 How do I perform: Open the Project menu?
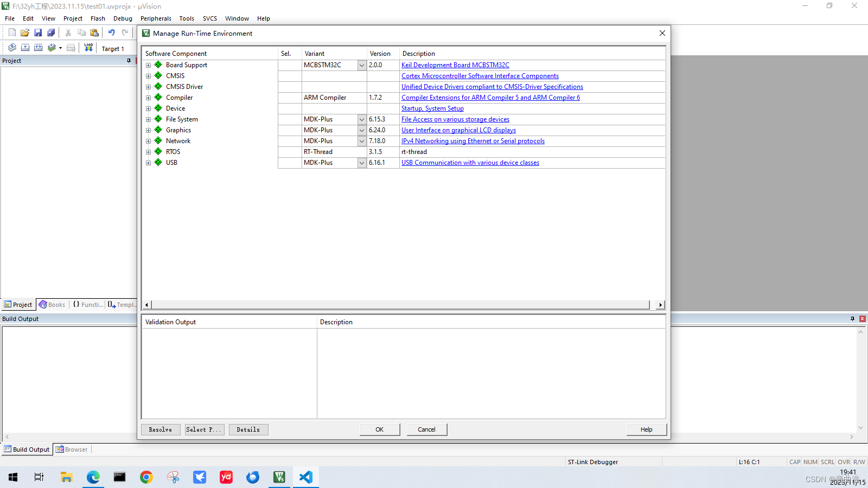(73, 18)
